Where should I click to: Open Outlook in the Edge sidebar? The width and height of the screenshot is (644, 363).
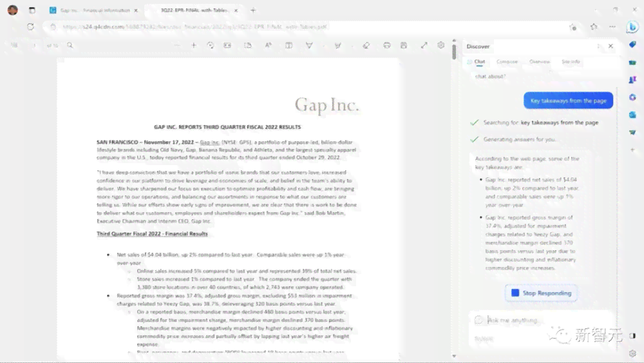click(632, 115)
